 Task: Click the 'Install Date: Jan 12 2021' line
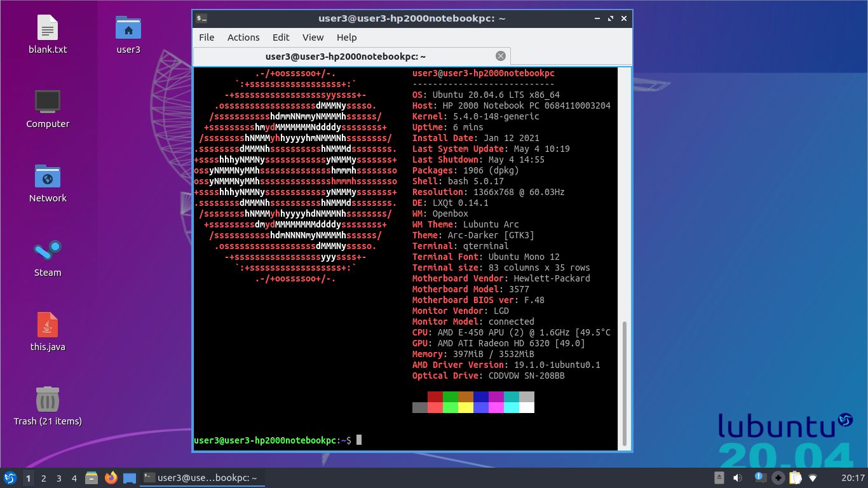click(x=475, y=138)
